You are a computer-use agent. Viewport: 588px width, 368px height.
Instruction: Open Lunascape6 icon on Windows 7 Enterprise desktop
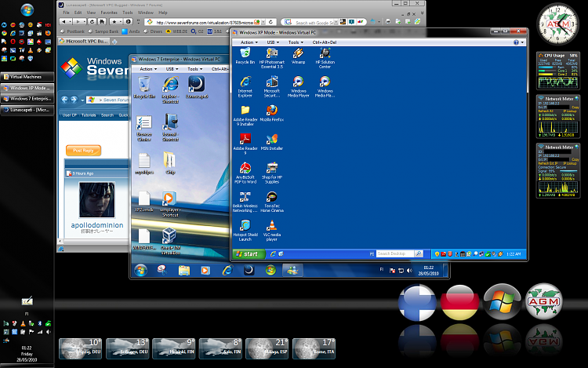pos(197,87)
